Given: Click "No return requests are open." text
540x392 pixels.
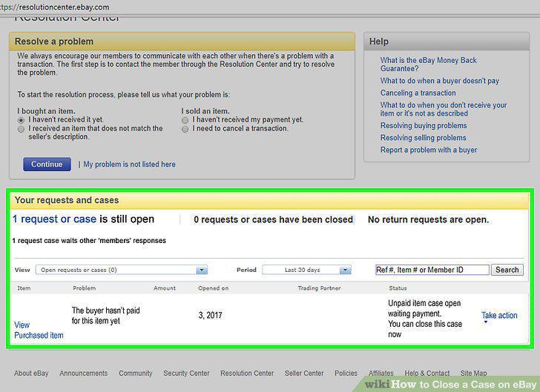Looking at the screenshot, I should click(x=429, y=219).
